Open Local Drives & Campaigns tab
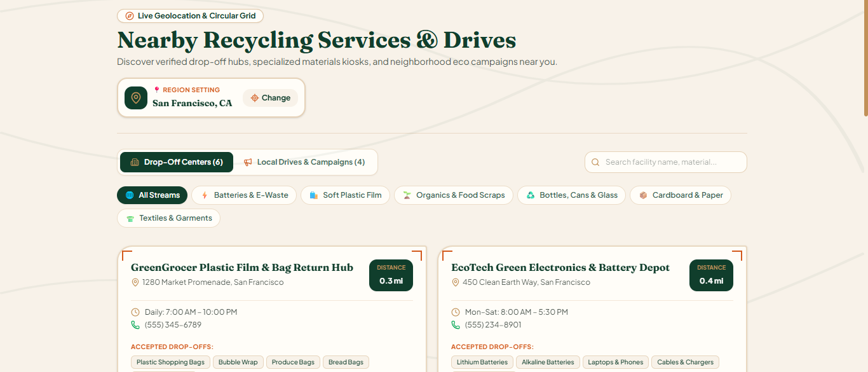Screen dimensions: 868x372 coord(304,162)
